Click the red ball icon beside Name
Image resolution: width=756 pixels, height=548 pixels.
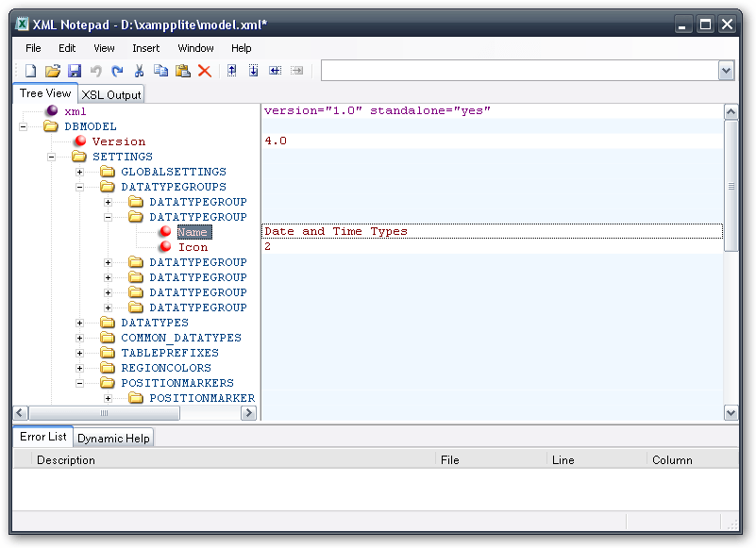click(165, 231)
